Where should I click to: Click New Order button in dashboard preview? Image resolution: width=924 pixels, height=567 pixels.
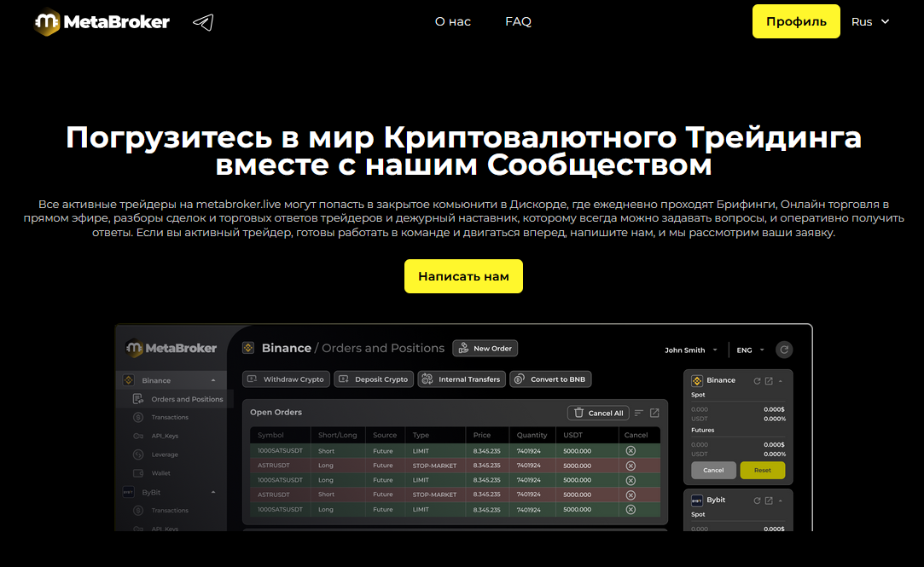click(485, 349)
